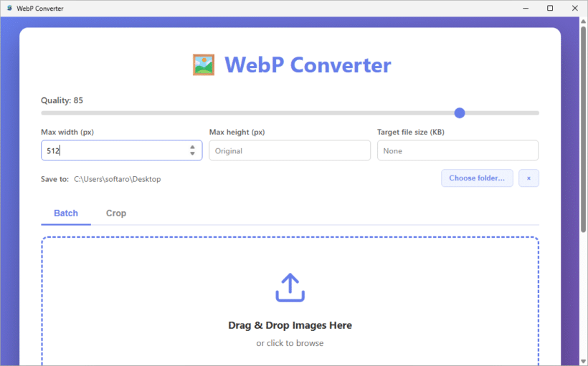Click the scrollbar up arrow

point(583,21)
